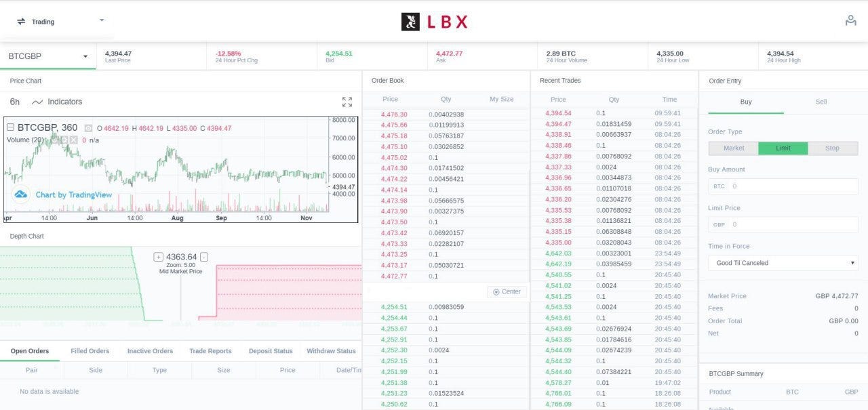Image resolution: width=868 pixels, height=410 pixels.
Task: Click the depth chart mid price 4363.64
Action: (181, 257)
